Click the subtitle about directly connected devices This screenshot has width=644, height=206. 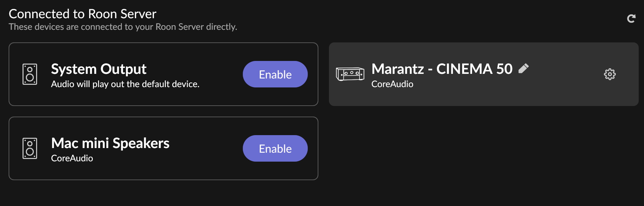[123, 27]
